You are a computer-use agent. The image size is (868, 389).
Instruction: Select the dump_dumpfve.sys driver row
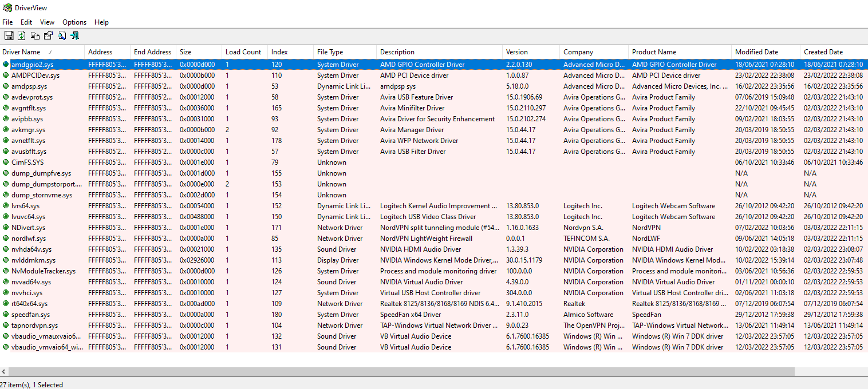click(x=434, y=173)
